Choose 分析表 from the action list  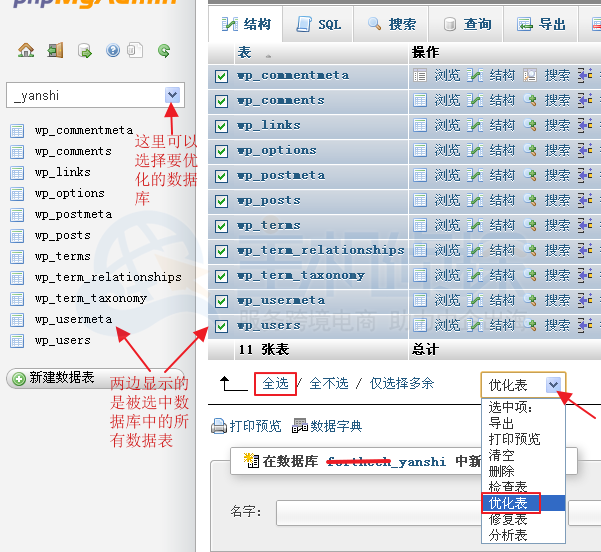523,535
